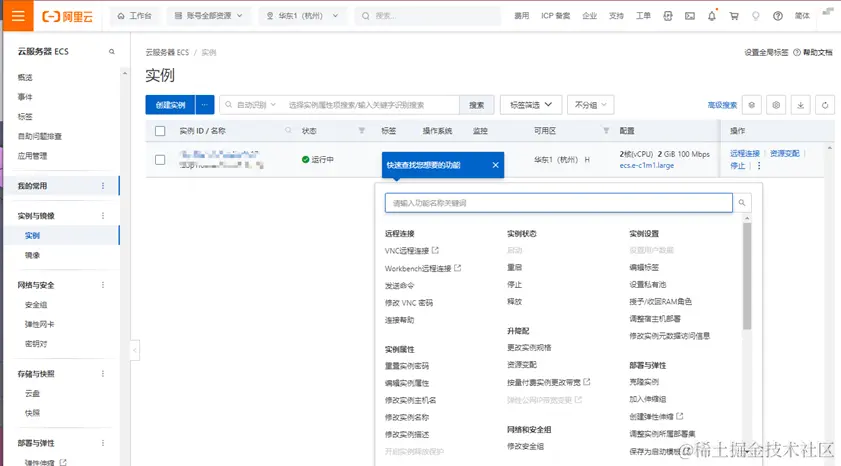This screenshot has height=466, width=841.
Task: Open the ICP 备案 top menu
Action: click(x=555, y=16)
